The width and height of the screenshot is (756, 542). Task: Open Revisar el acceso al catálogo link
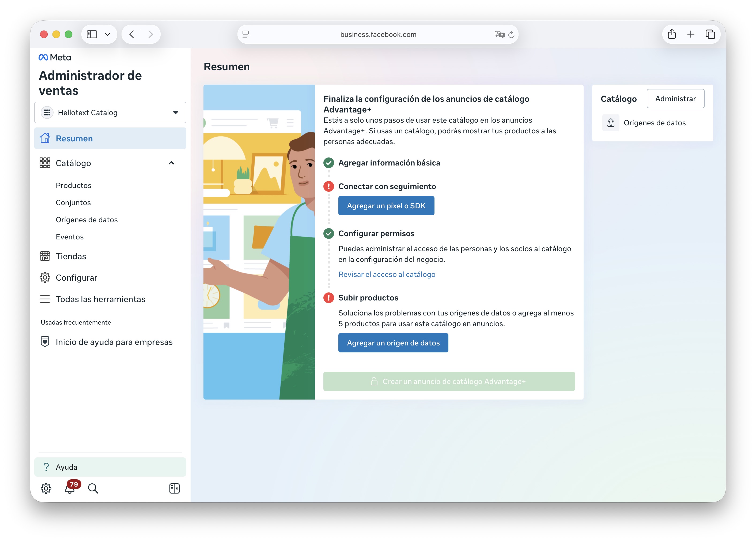387,274
